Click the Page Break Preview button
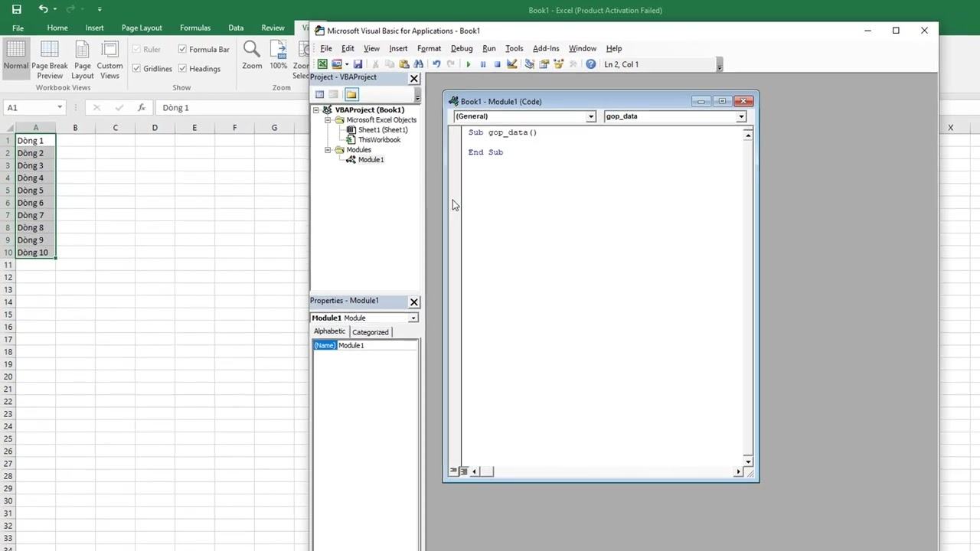The width and height of the screenshot is (980, 551). tap(50, 60)
